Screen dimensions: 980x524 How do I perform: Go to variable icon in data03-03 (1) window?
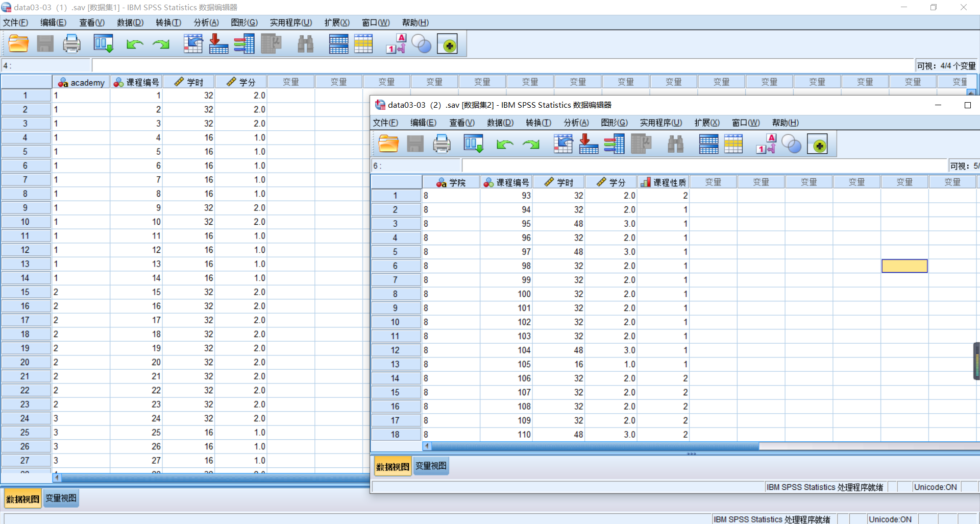[218, 44]
